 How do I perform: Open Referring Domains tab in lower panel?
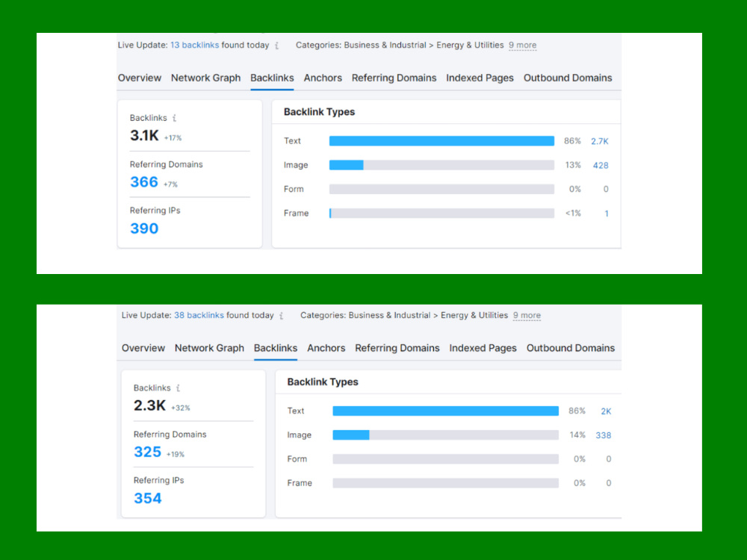pos(397,348)
